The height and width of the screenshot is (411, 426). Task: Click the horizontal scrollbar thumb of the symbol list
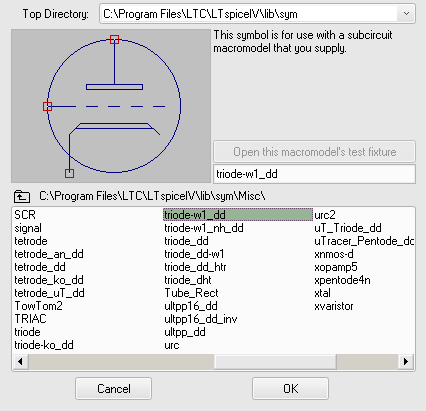(275, 362)
